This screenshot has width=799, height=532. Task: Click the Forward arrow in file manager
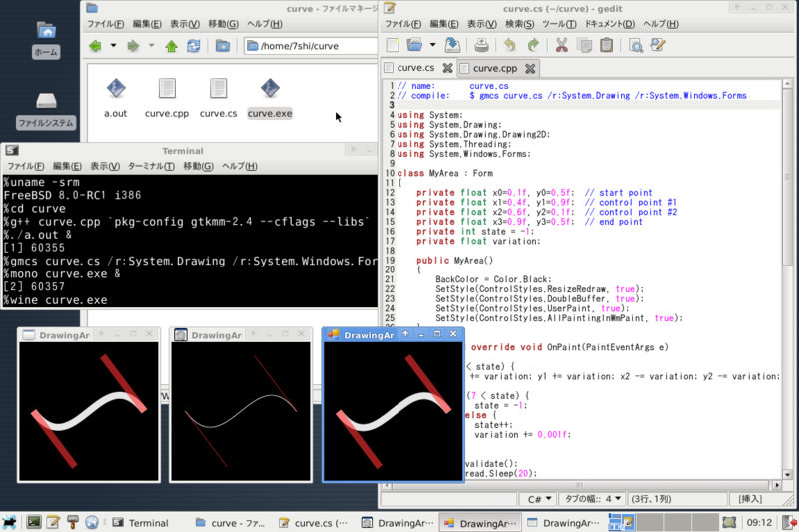(133, 46)
